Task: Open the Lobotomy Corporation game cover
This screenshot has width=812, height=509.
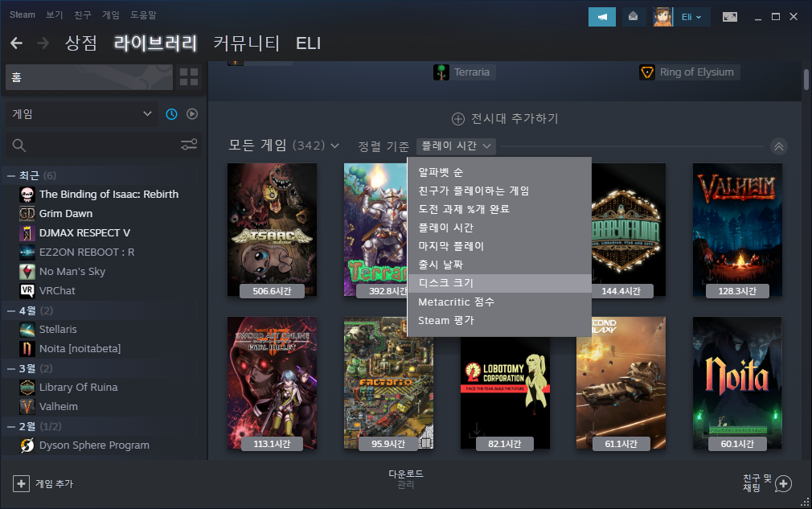Action: point(505,392)
